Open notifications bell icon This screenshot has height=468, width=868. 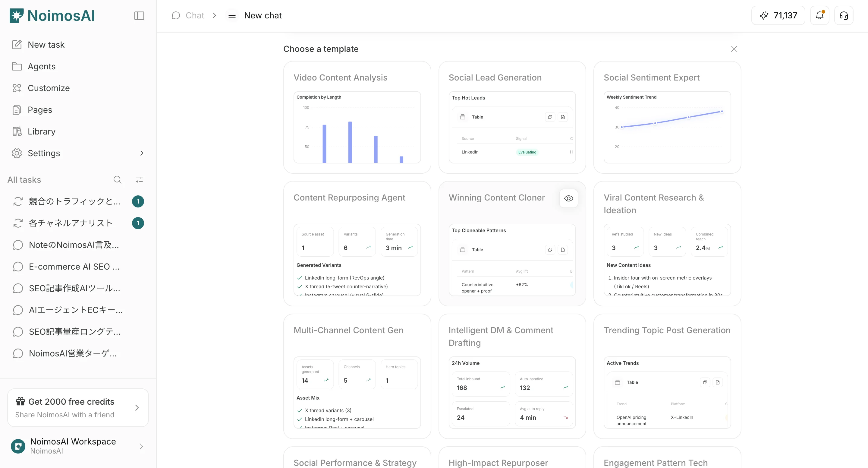819,15
